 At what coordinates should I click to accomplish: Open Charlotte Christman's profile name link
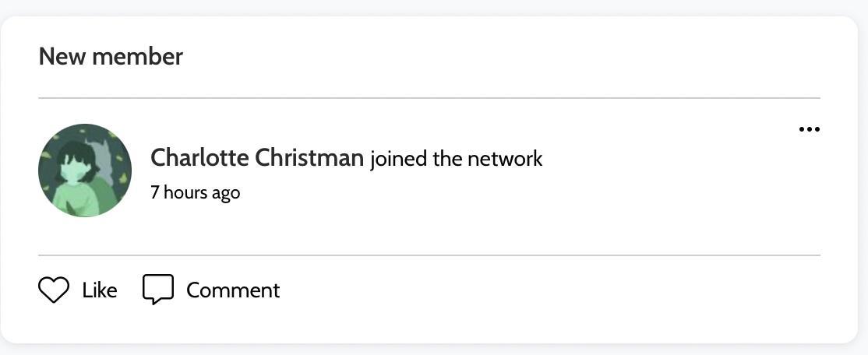(x=256, y=158)
